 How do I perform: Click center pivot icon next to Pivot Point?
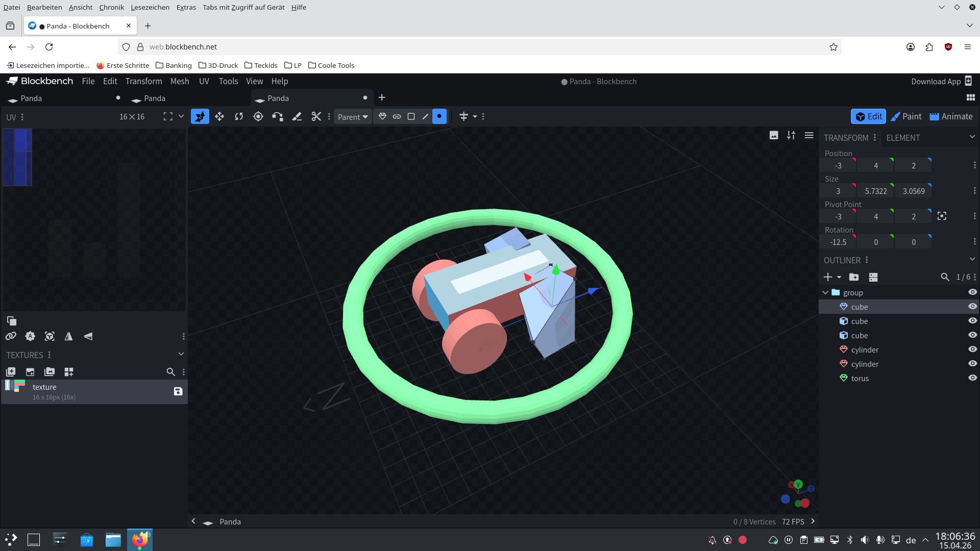click(x=942, y=216)
